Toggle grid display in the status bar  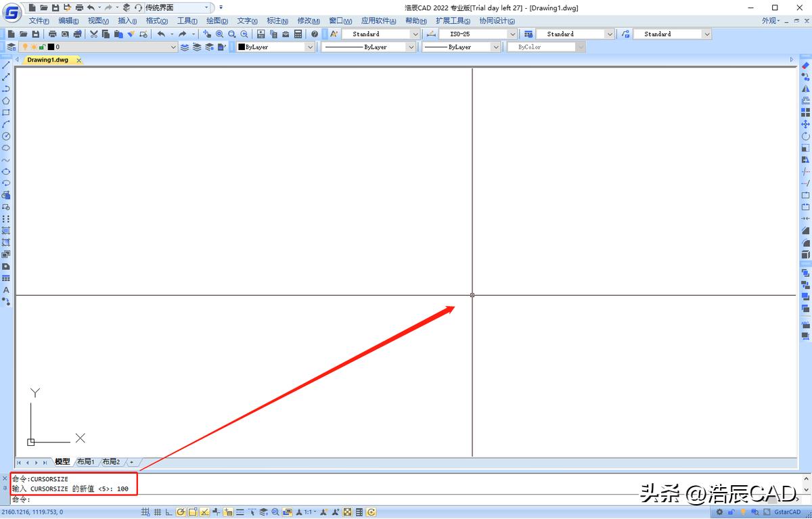pos(157,513)
